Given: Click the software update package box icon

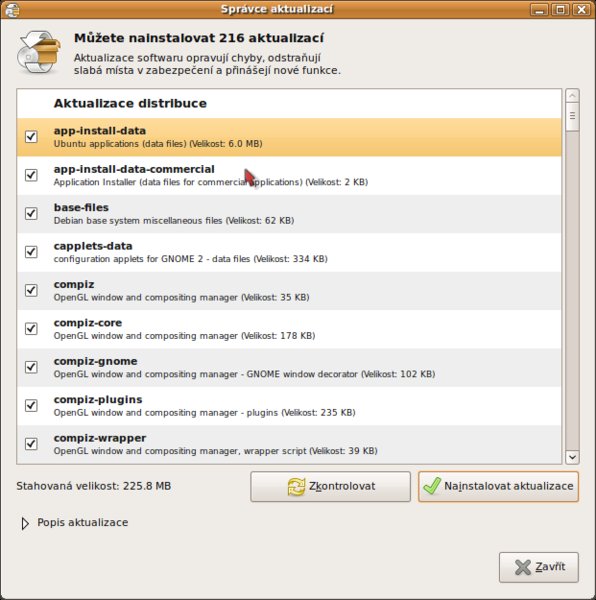Looking at the screenshot, I should [x=38, y=52].
